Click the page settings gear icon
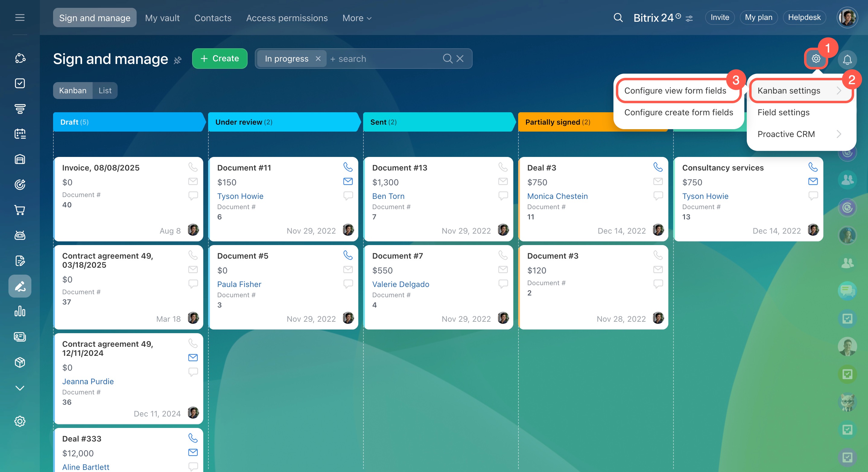868x472 pixels. 816,59
